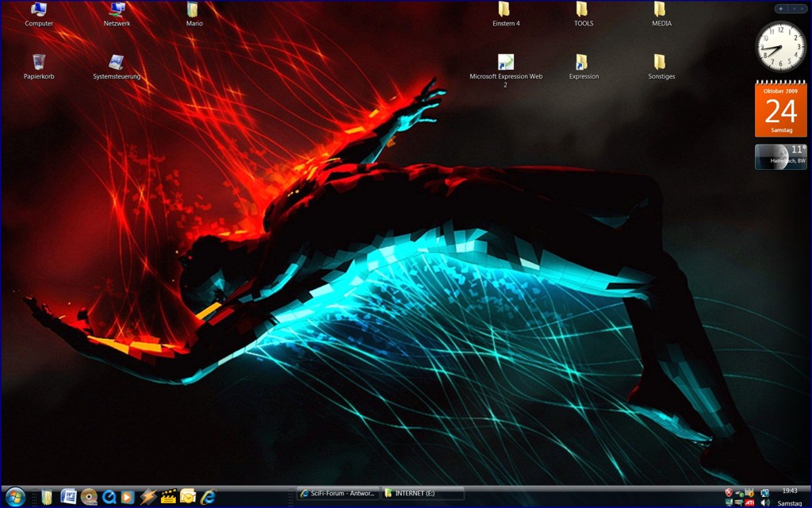Open the Windows Start menu orb
Screen dimensions: 812x508
pyautogui.click(x=14, y=497)
